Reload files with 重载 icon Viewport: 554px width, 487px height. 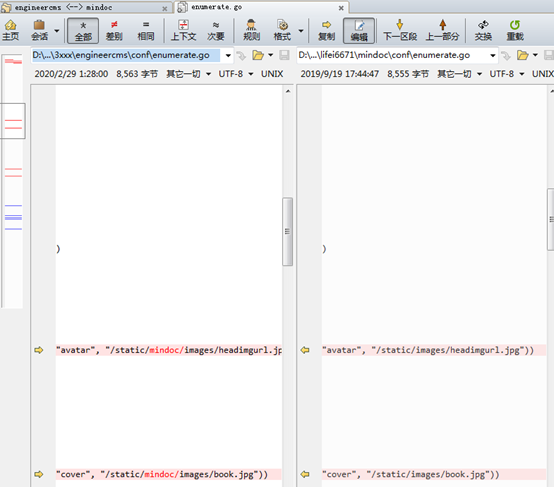[515, 30]
